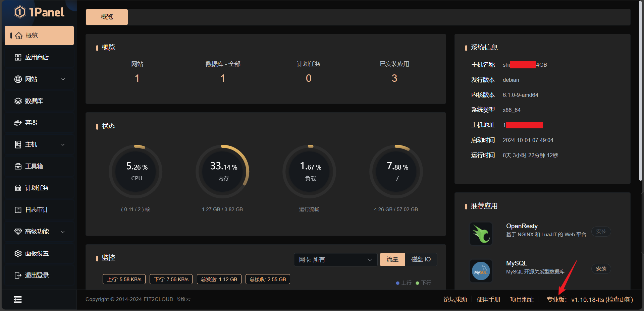Open the Log Audit (日志审计) menu item
This screenshot has width=644, height=311.
click(37, 210)
